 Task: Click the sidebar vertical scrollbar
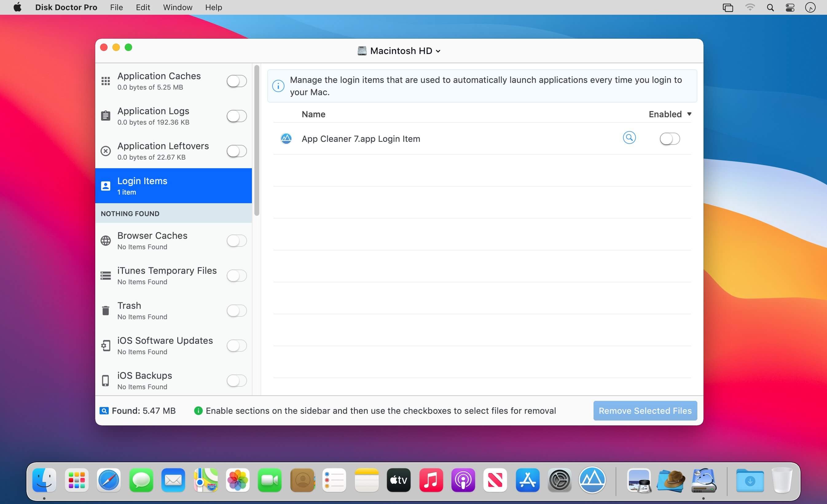pyautogui.click(x=257, y=141)
